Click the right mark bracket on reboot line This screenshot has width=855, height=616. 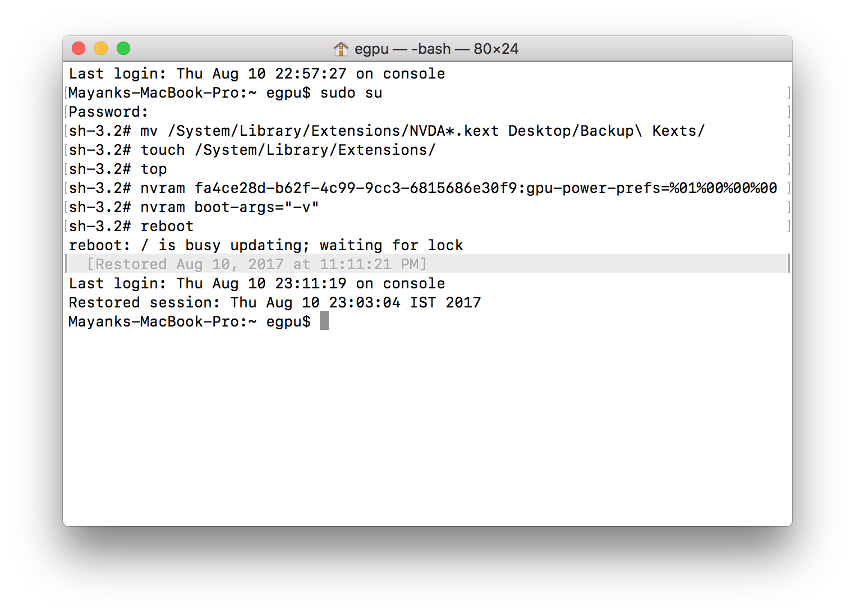789,226
